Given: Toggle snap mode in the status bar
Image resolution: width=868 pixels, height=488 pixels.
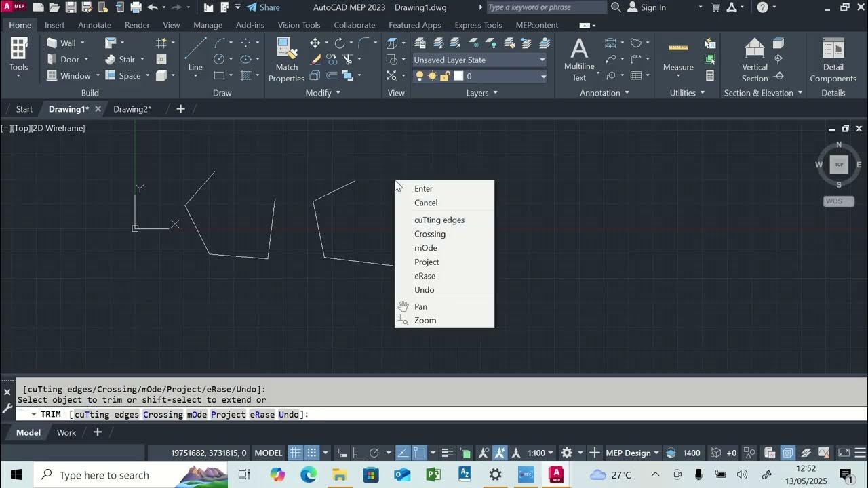Looking at the screenshot, I should click(x=311, y=452).
